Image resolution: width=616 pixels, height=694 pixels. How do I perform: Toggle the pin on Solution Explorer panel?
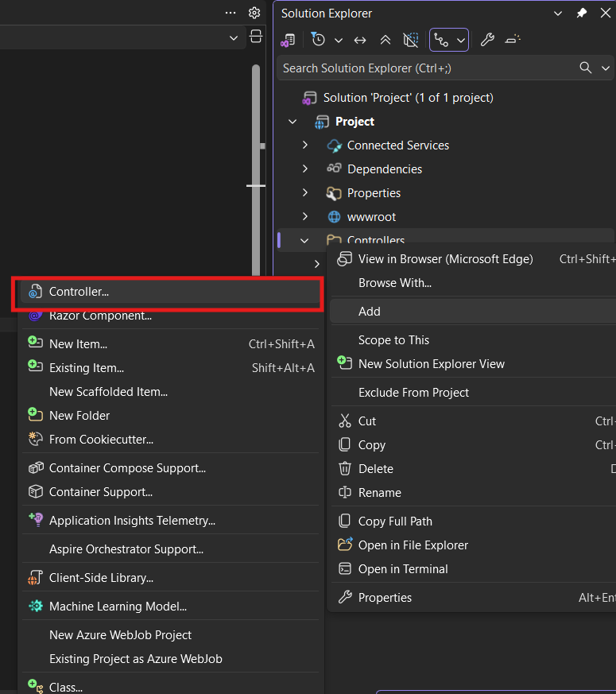582,14
